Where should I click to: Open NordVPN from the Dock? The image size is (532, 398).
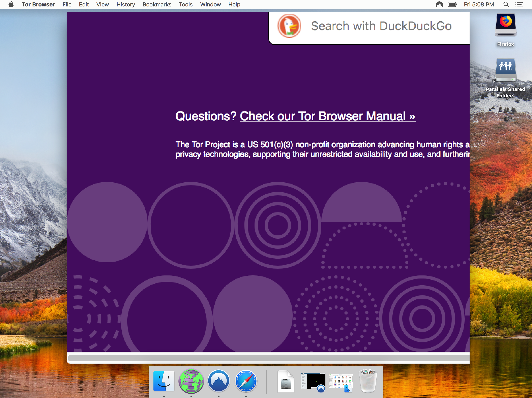pyautogui.click(x=219, y=381)
